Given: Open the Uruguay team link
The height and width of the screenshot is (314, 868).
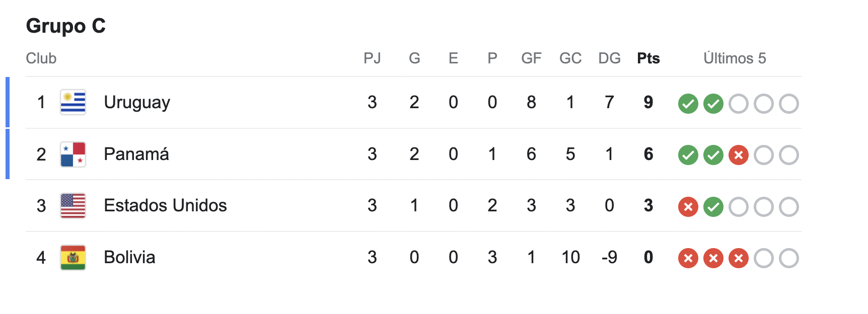Looking at the screenshot, I should coord(137,102).
